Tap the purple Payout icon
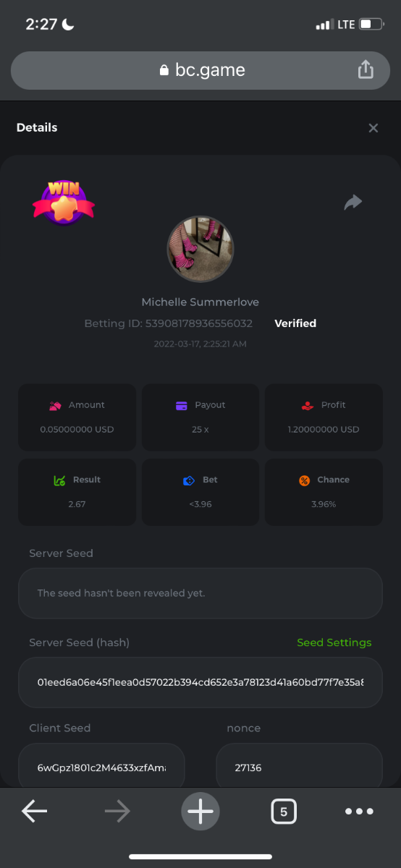Viewport: 401px width, 868px height. [x=182, y=405]
